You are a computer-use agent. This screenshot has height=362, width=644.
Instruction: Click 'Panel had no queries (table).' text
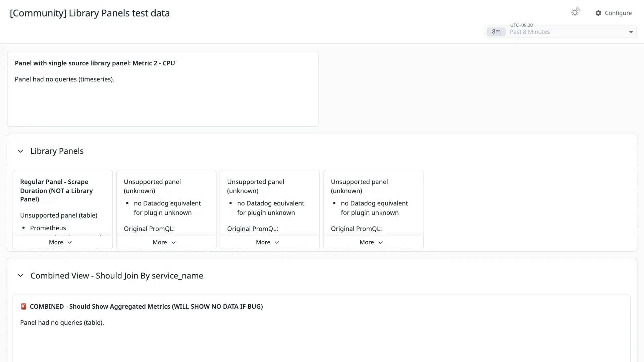(62, 322)
